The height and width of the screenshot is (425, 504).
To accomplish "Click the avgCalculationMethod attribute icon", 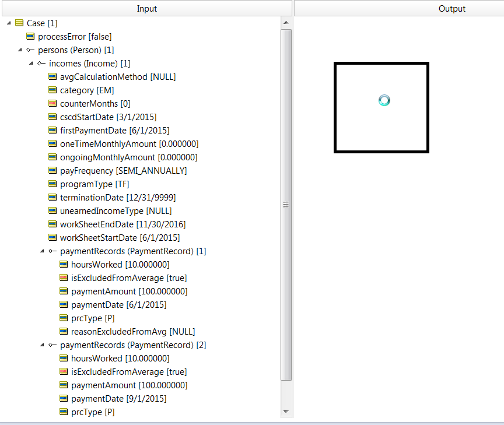I will [52, 76].
